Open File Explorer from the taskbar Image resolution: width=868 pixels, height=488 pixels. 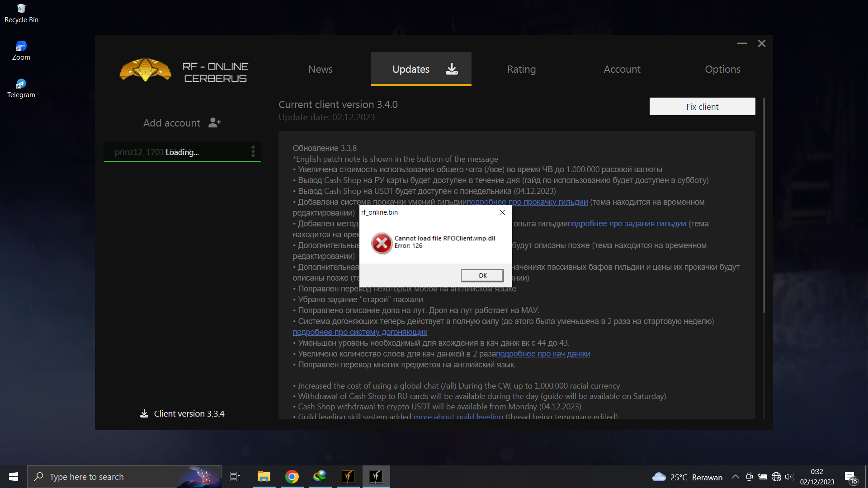click(x=264, y=477)
